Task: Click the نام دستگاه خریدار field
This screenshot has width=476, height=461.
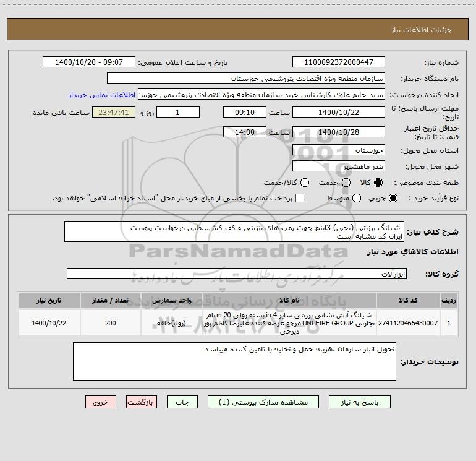Action: [246, 78]
